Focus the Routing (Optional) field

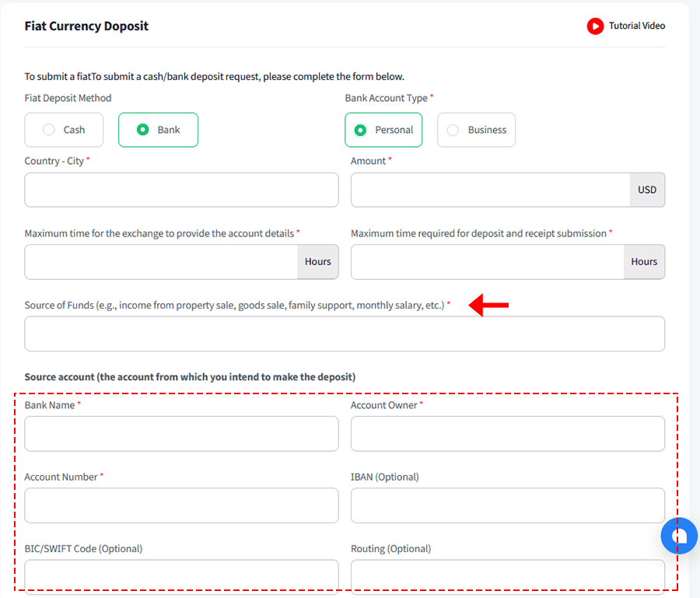coord(508,577)
